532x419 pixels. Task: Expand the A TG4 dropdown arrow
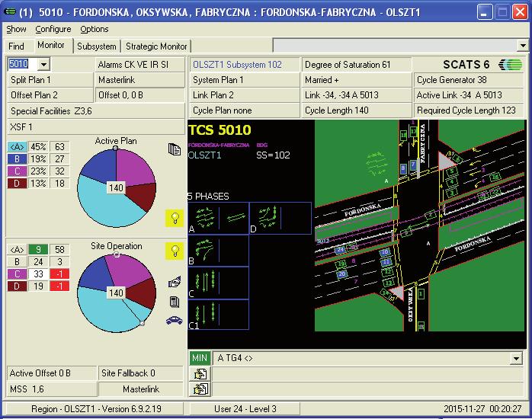[x=517, y=358]
